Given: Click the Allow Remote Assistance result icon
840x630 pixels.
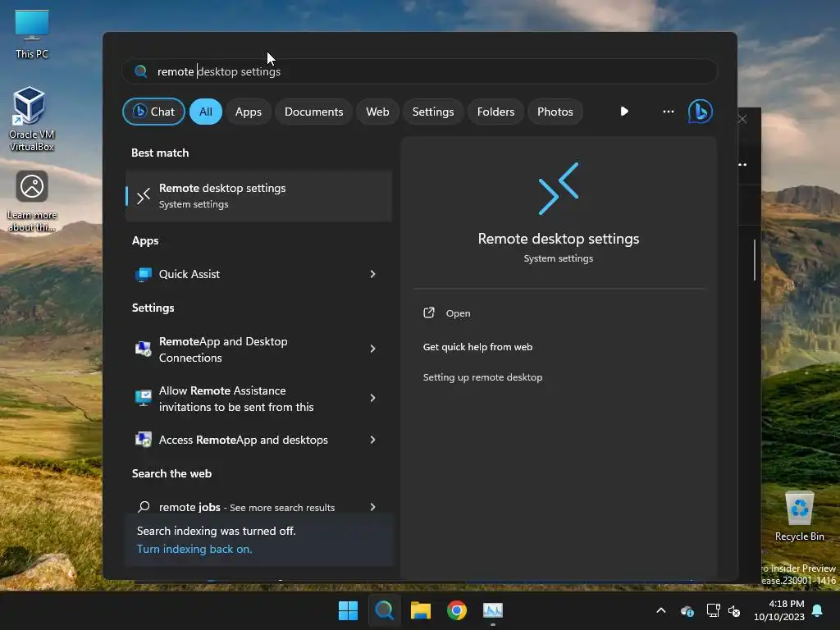Looking at the screenshot, I should click(143, 398).
